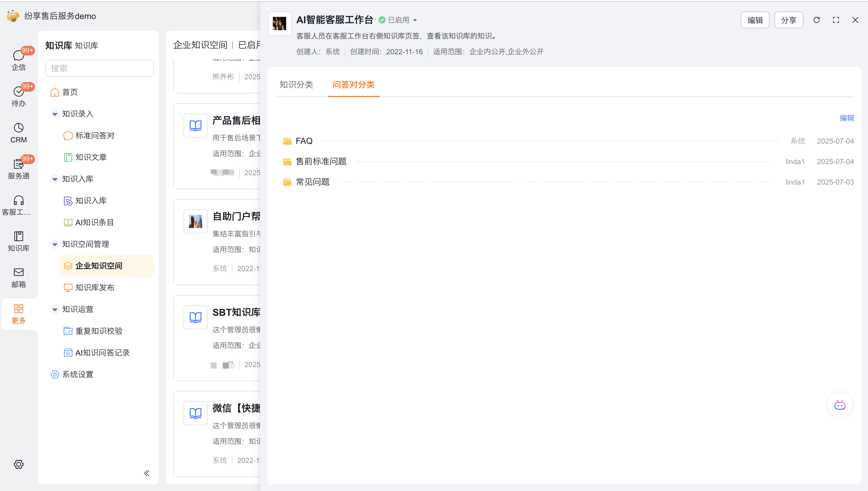Screen dimensions: 868x491
Task: Click the refresh icon in panel header
Action: pos(816,20)
